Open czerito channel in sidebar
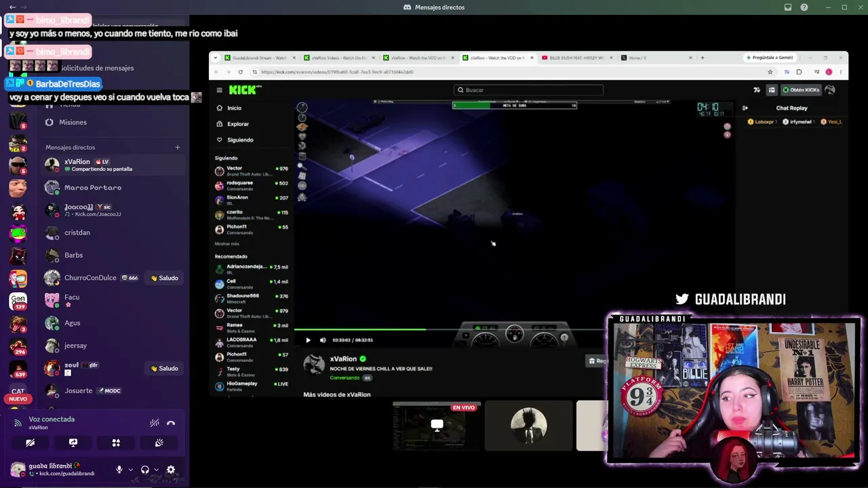Image resolution: width=868 pixels, height=488 pixels. pos(252,215)
